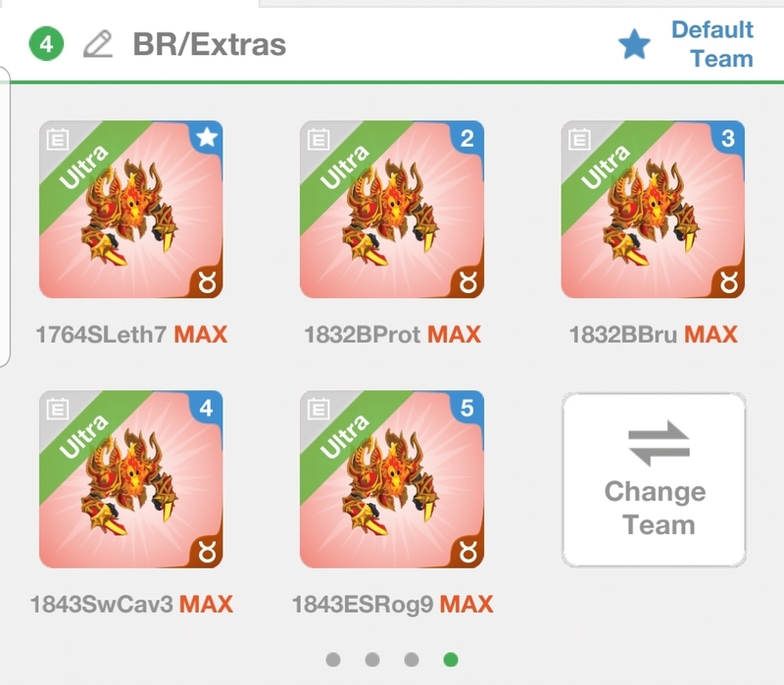
Task: Click the BR/Extras team name
Action: point(210,44)
